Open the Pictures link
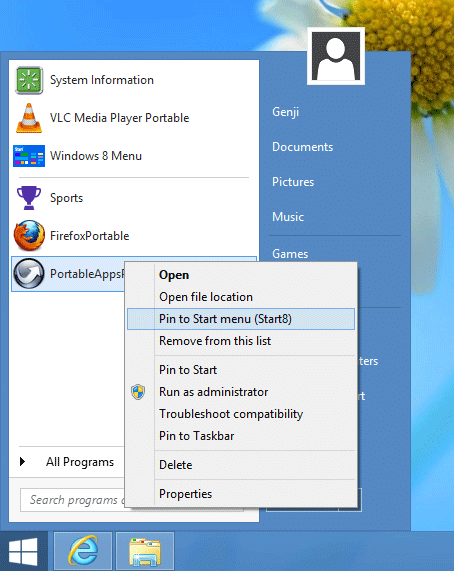Screen dimensions: 454x571 [293, 182]
